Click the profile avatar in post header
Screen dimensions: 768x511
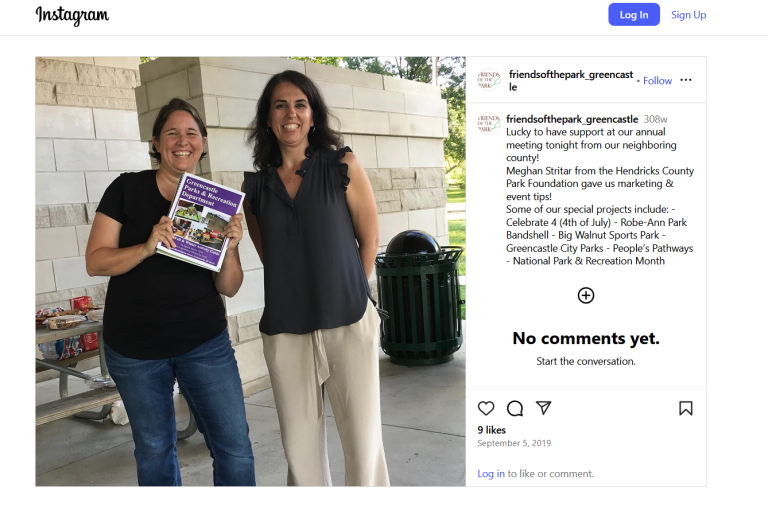(x=489, y=80)
